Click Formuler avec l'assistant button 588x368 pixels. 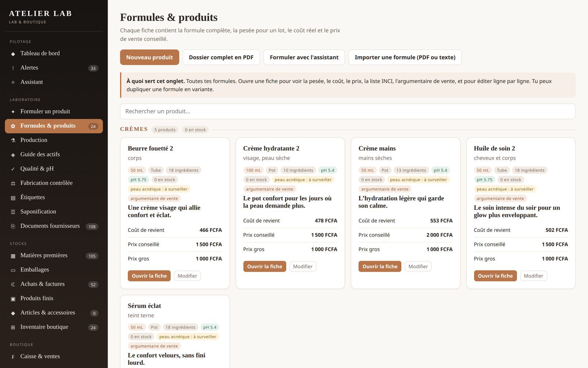(x=304, y=57)
